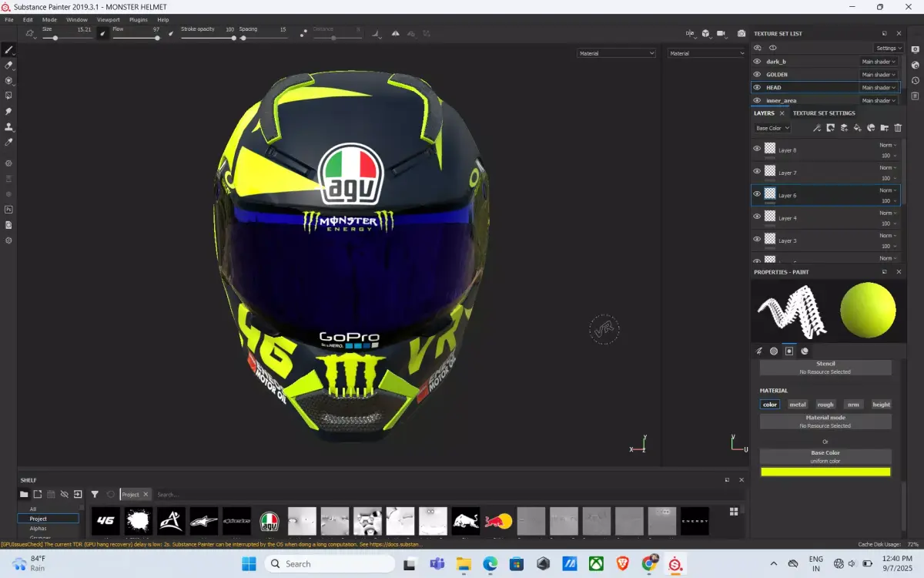Screen dimensions: 924x578
Task: Open Main shader dropdown for dark_b
Action: click(879, 62)
